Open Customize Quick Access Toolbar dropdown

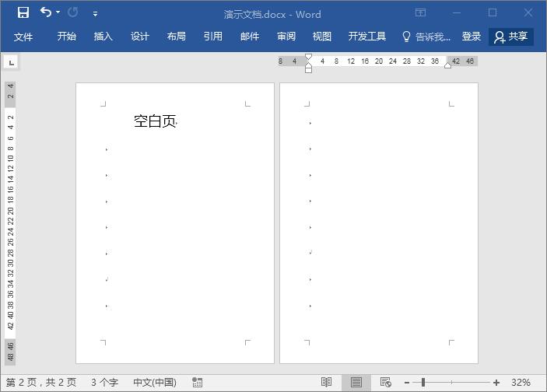[x=95, y=14]
